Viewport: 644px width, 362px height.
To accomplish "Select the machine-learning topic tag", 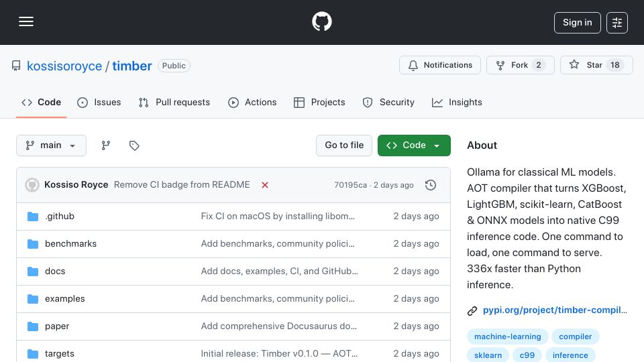I will point(508,337).
